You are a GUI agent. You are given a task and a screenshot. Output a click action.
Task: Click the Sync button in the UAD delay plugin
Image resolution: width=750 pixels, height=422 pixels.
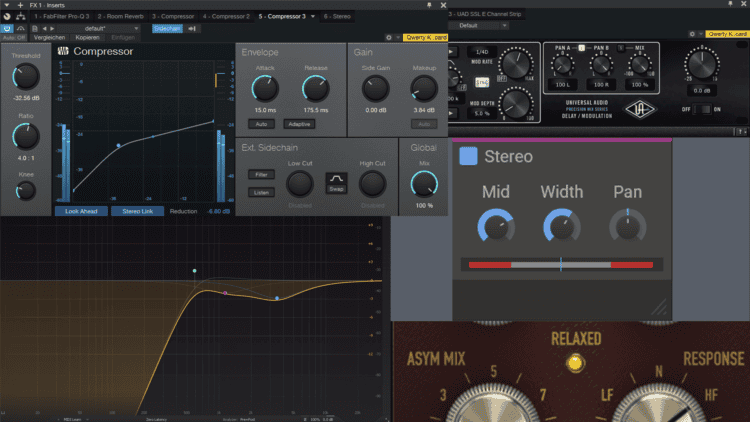[482, 83]
